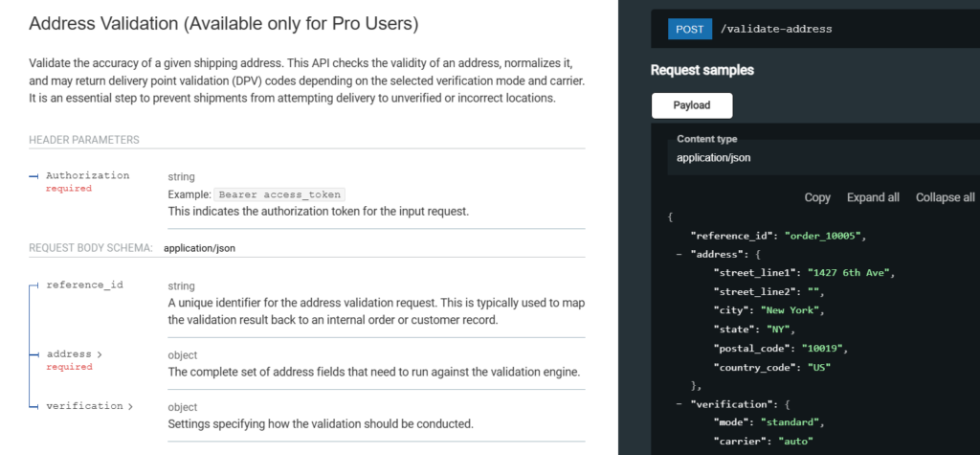The height and width of the screenshot is (455, 980).
Task: Click the address field name in schema
Action: click(x=69, y=354)
